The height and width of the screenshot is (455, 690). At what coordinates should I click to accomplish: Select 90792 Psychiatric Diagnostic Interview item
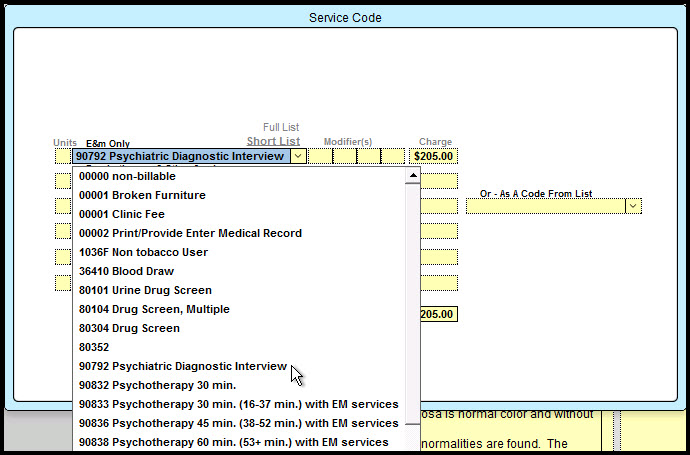click(x=182, y=366)
